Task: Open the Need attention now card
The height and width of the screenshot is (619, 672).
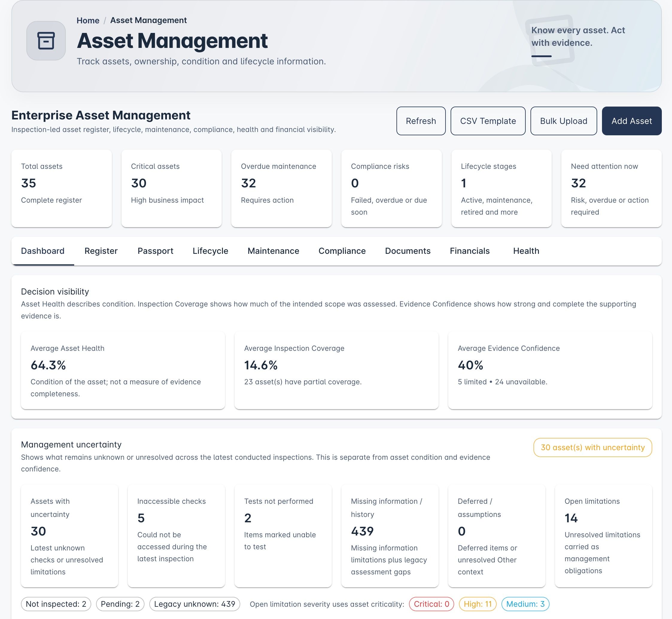Action: pyautogui.click(x=611, y=188)
